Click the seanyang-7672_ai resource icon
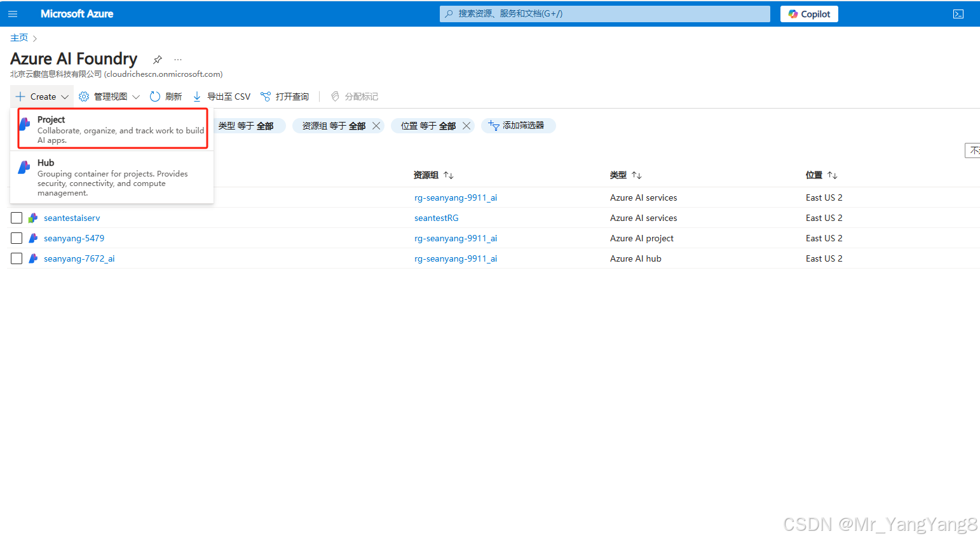 [33, 258]
